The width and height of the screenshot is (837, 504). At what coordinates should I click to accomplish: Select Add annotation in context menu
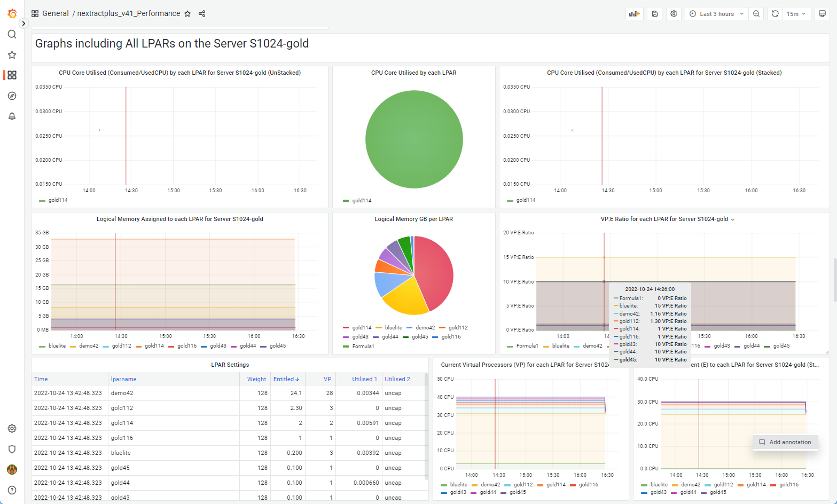click(789, 442)
